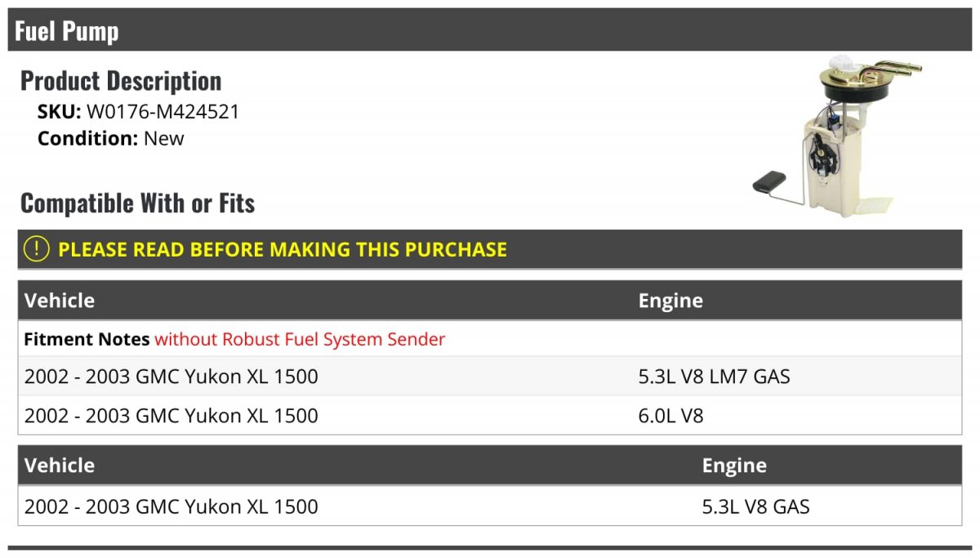
Task: Select the 5.3L V8 GAS engine row
Action: point(490,507)
